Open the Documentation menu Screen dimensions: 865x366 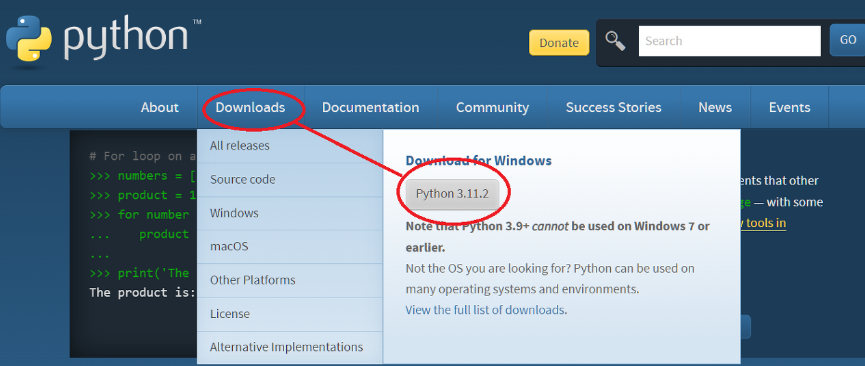[371, 107]
